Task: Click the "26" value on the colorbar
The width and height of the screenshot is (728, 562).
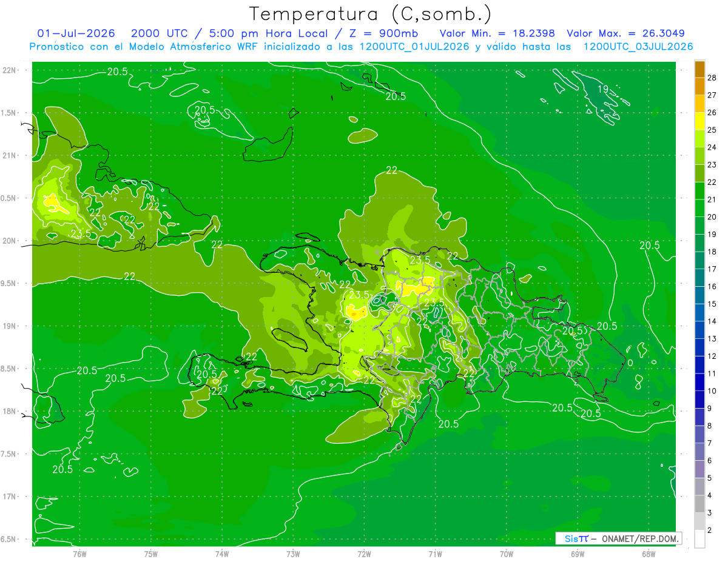Action: (712, 113)
